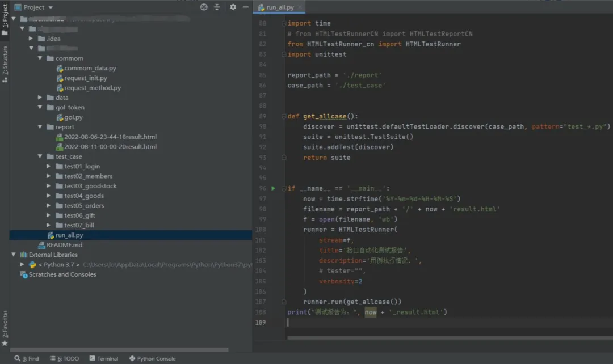Screen dimensions: 613x364
Task: Open the Terminal tool window
Action: 104,358
